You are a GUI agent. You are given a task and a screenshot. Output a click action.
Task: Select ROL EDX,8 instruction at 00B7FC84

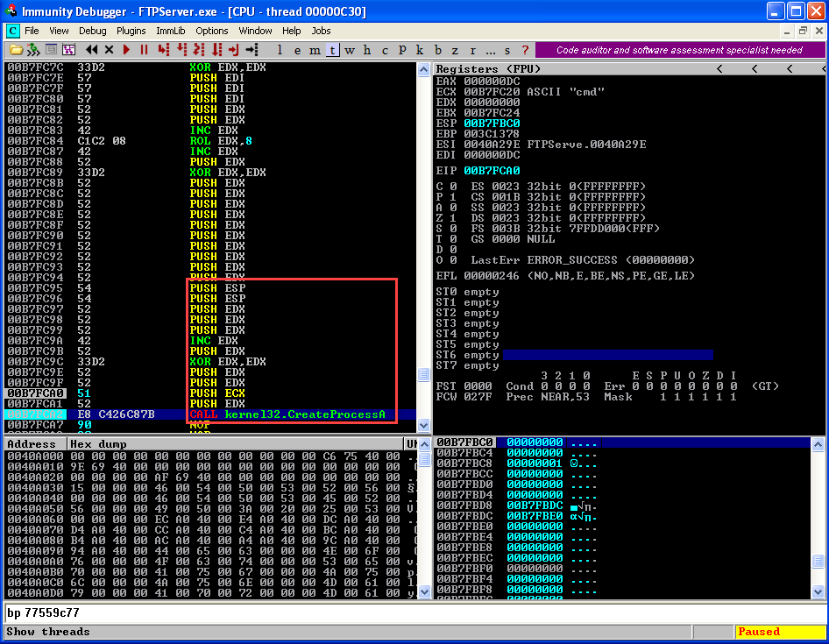tap(210, 141)
